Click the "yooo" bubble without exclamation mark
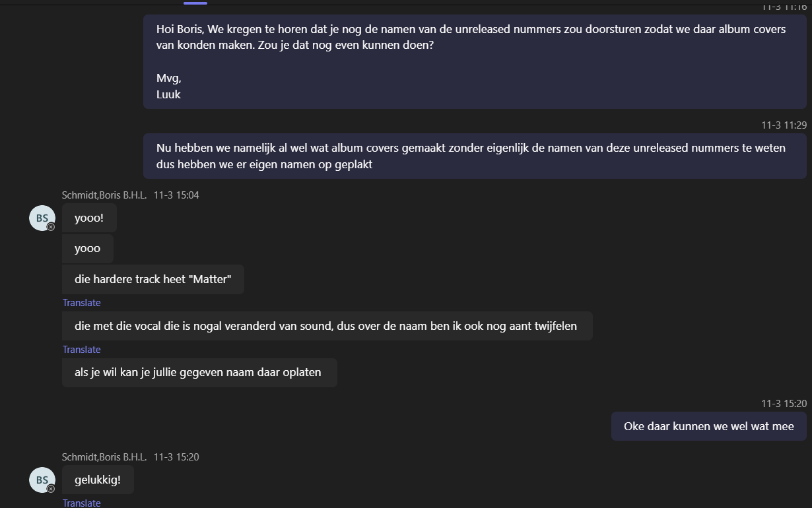 click(88, 249)
